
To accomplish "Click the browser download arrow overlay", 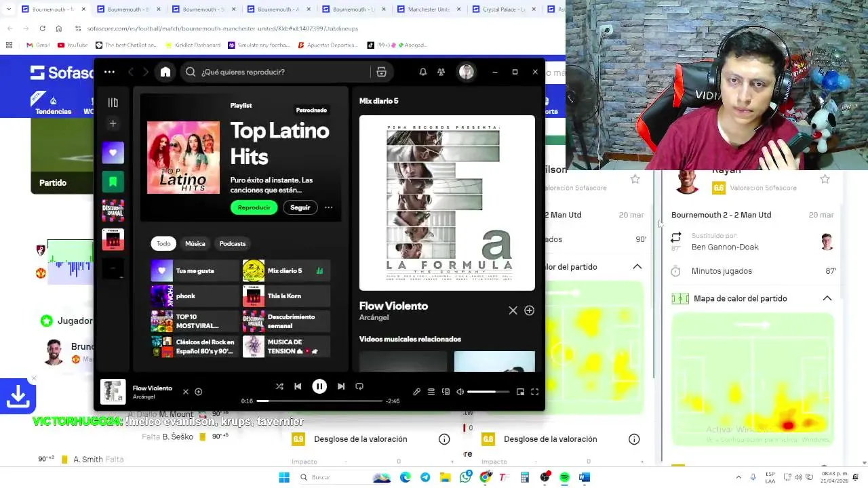I will (x=18, y=396).
